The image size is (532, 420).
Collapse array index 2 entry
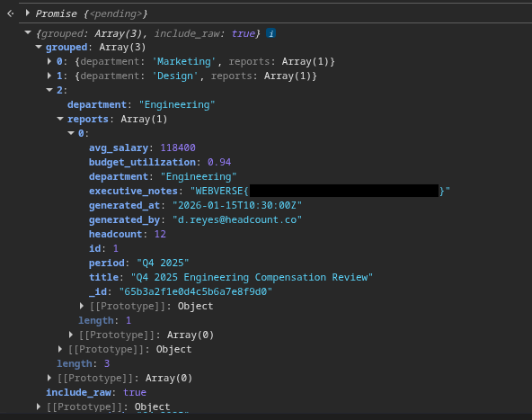tap(49, 90)
